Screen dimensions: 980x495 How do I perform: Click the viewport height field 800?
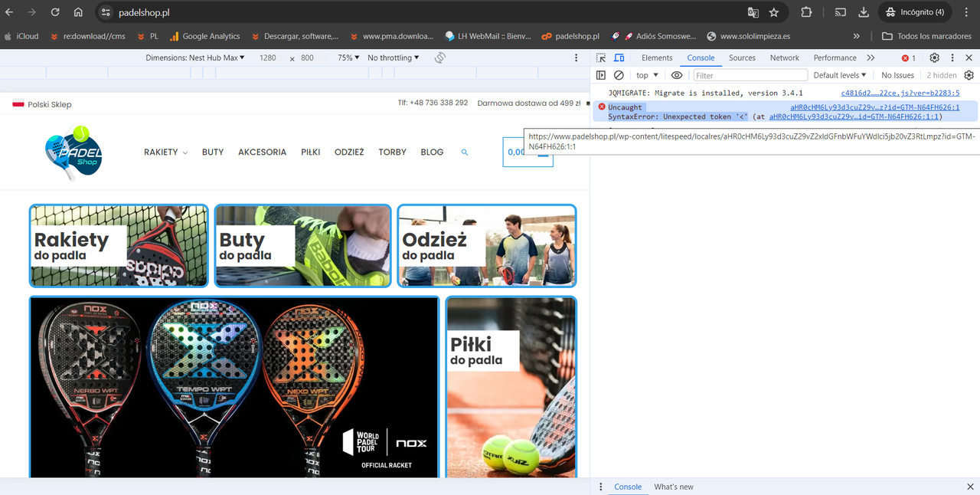[307, 57]
